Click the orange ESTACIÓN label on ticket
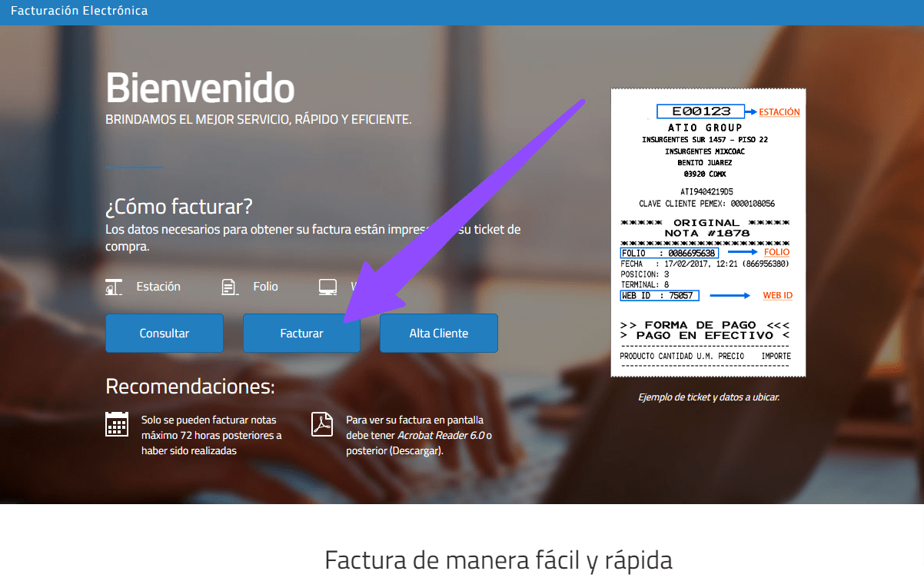 pos(779,112)
